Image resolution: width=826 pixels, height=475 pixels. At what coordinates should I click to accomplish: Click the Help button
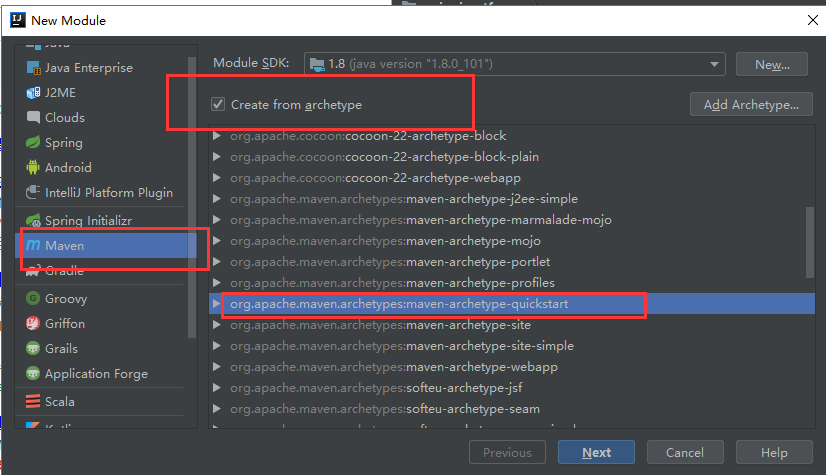point(774,452)
